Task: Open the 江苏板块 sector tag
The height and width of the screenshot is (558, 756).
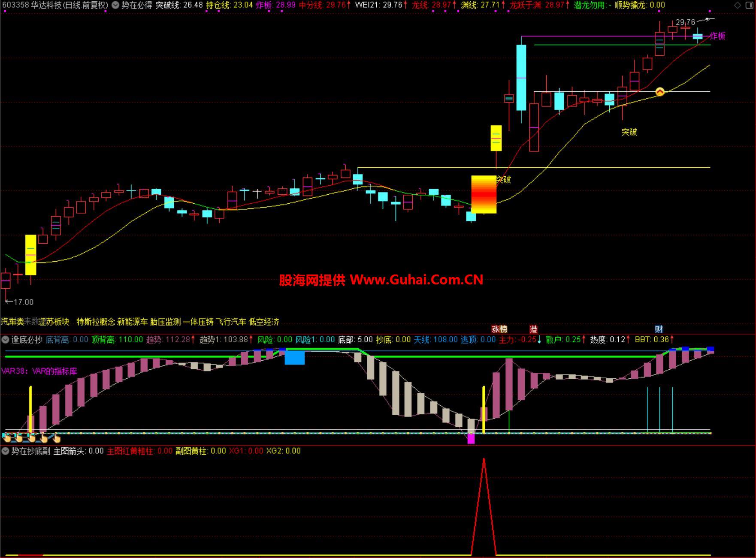Action: click(54, 321)
